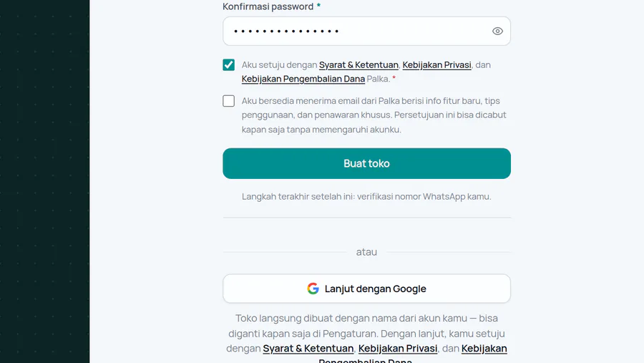
Task: Click the Konfirmasi password label
Action: click(268, 6)
